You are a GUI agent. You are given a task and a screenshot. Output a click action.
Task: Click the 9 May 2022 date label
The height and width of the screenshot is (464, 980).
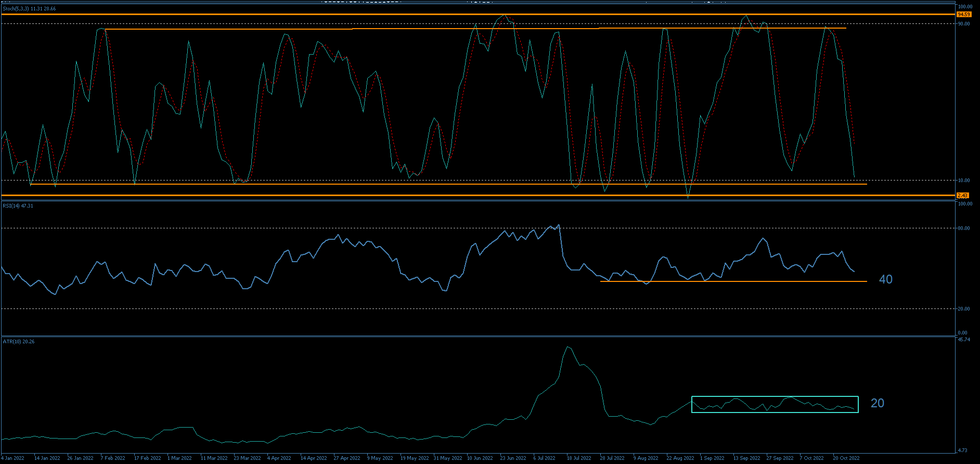point(380,458)
